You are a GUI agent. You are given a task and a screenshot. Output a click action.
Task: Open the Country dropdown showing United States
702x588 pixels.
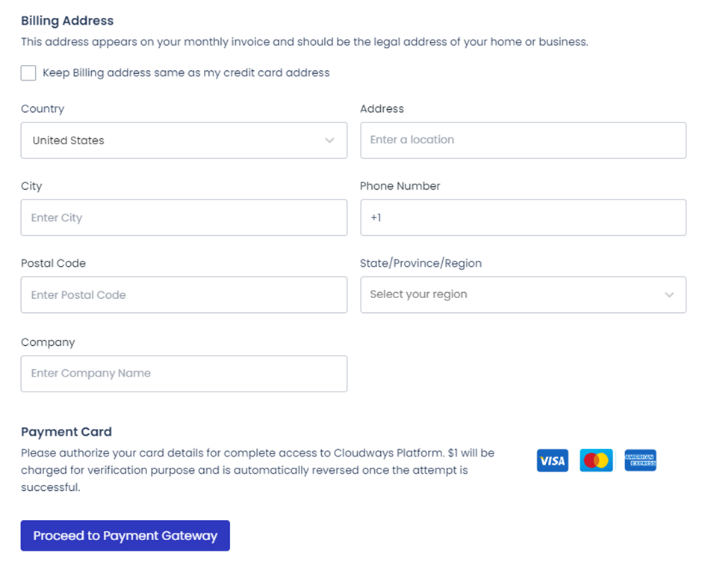pyautogui.click(x=184, y=140)
